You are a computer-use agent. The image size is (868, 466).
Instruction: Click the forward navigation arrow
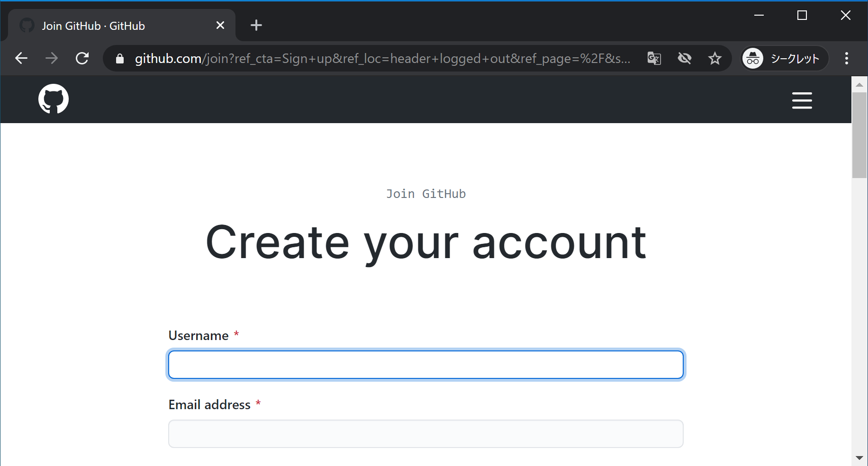click(x=52, y=58)
